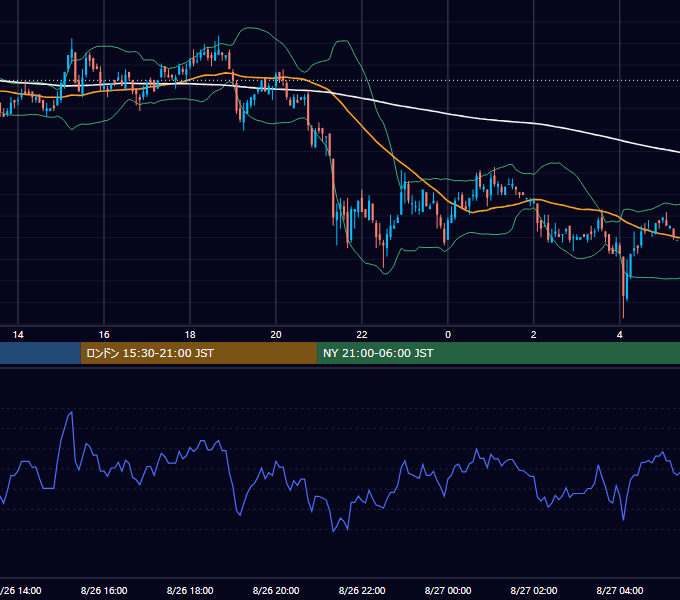
Task: Click the 8/27 04:00 date label
Action: click(x=620, y=590)
